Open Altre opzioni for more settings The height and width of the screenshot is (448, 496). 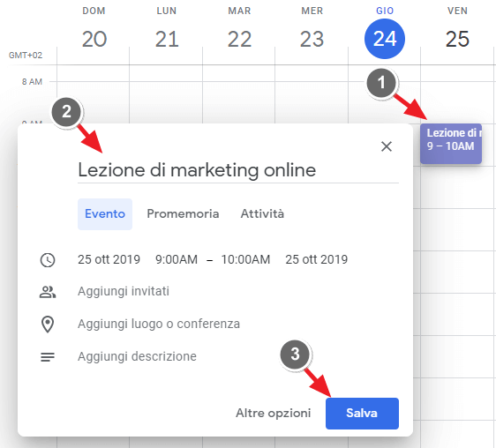pos(274,414)
